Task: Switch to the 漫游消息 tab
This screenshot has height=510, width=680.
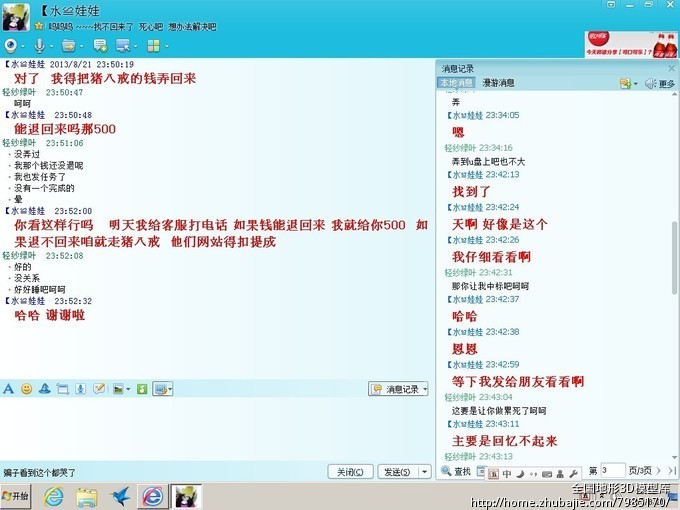Action: point(498,83)
